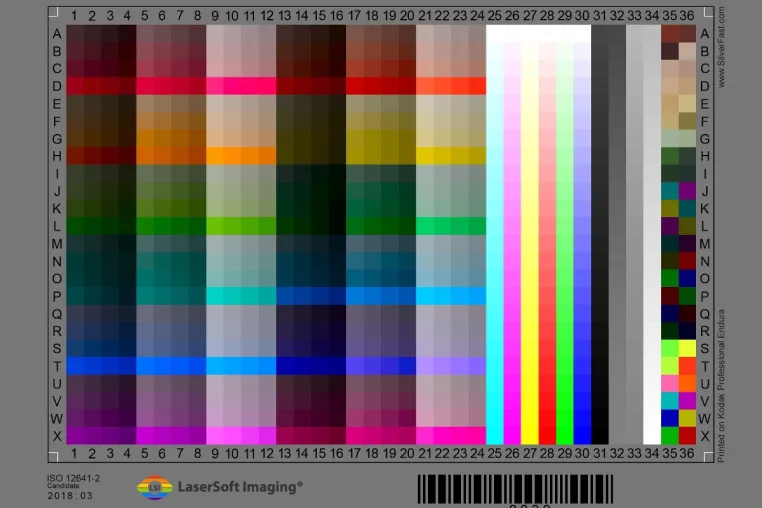Select the sky blue patch at T10

pyautogui.click(x=232, y=366)
